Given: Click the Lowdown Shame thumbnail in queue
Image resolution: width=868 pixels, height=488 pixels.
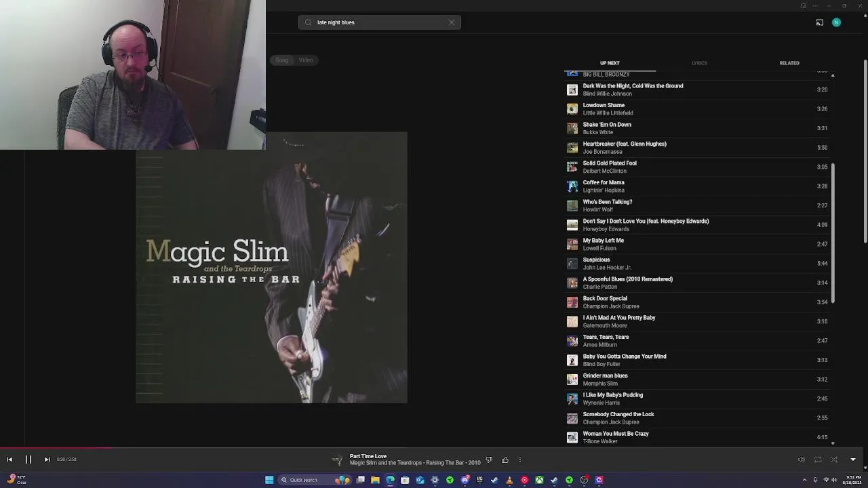Looking at the screenshot, I should point(572,109).
